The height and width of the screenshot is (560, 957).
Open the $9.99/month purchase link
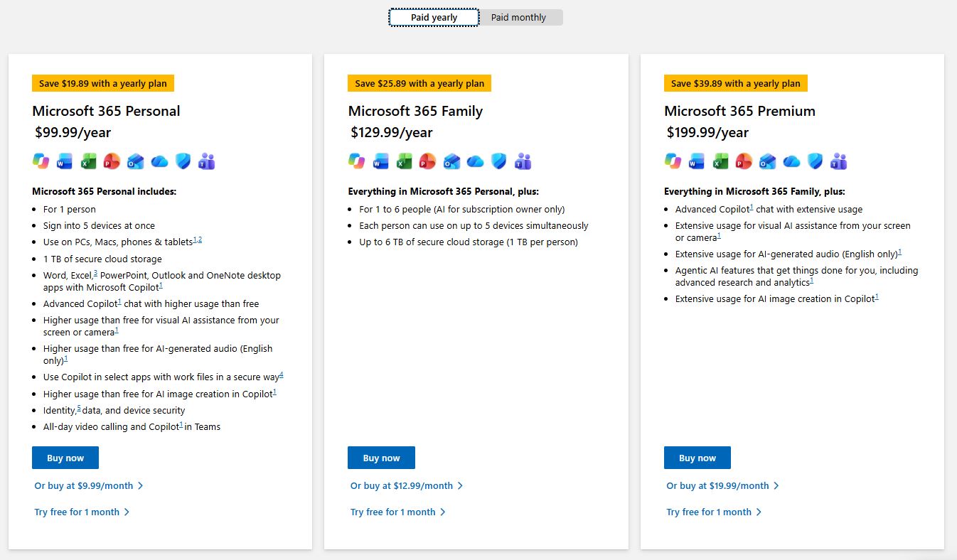(89, 486)
